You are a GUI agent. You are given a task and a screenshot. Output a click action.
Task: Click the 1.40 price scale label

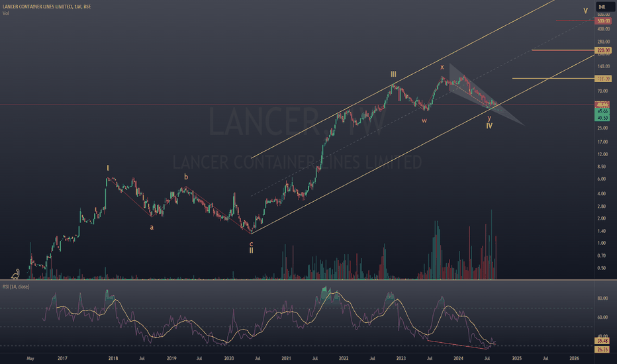(602, 231)
